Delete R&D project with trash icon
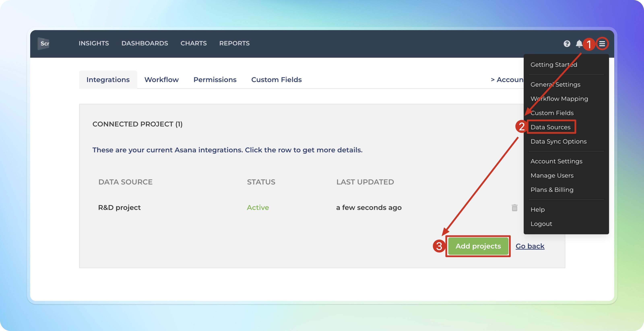This screenshot has width=644, height=331. coord(514,208)
